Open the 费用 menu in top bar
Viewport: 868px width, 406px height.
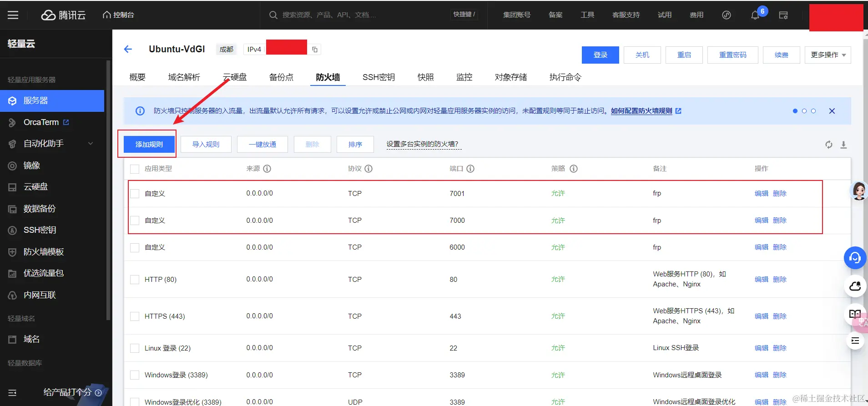click(696, 15)
